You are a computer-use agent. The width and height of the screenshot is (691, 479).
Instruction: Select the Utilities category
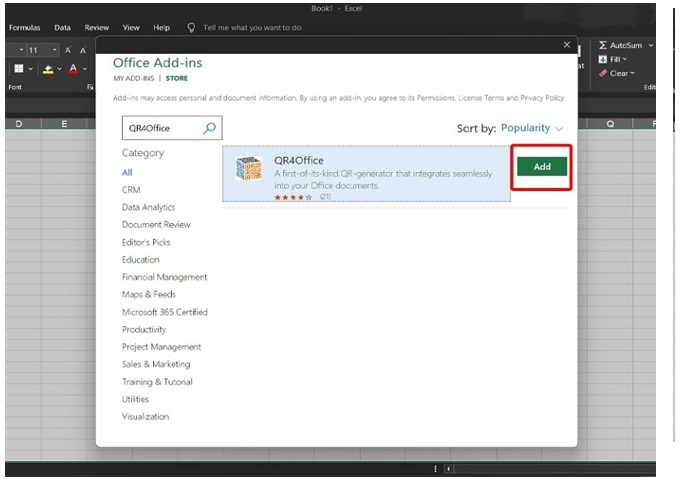(135, 399)
